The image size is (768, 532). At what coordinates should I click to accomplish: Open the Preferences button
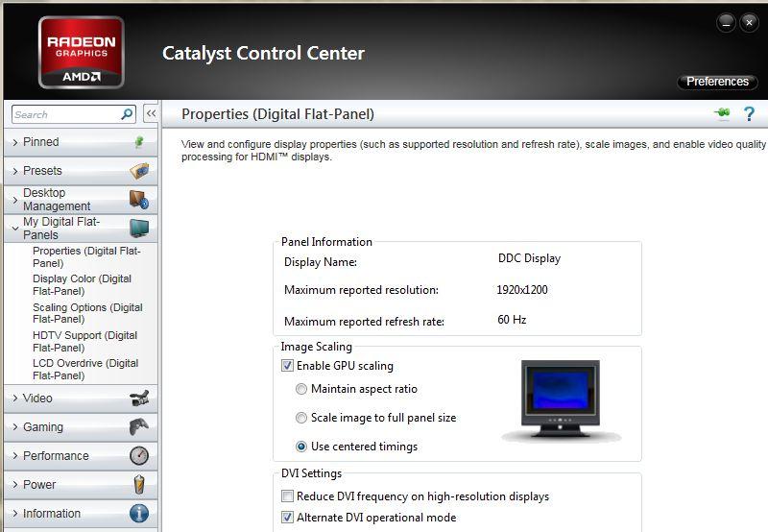pos(717,82)
